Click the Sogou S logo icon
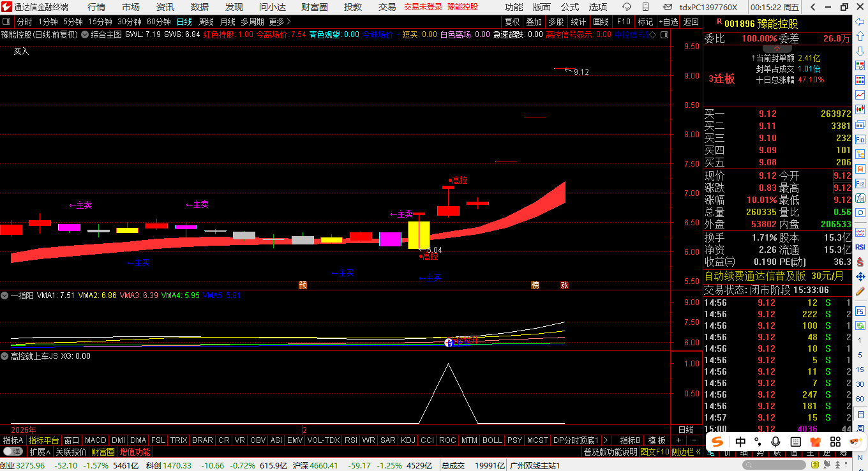Screen dimensions: 868x471 [718, 442]
